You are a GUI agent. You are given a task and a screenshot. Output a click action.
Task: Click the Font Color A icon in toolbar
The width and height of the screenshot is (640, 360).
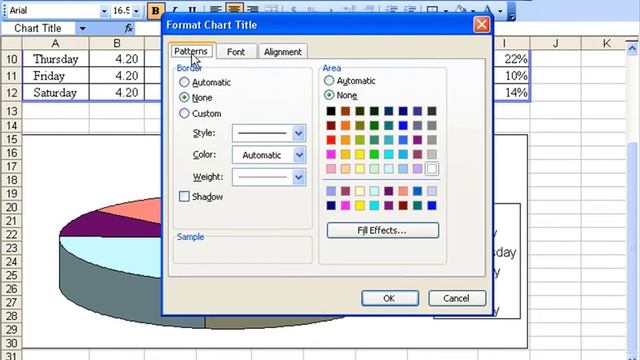(487, 10)
